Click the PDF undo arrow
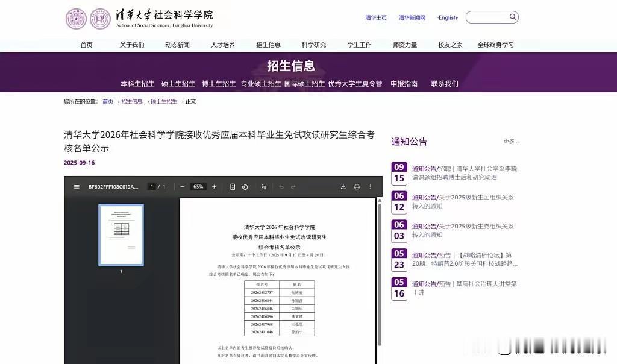This screenshot has width=617, height=364. pyautogui.click(x=281, y=187)
